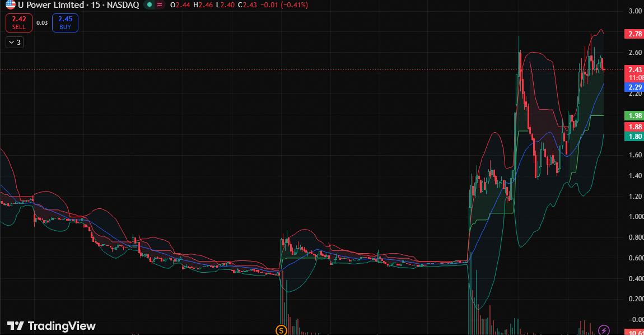Click the red SELL 2.42 button

point(19,22)
